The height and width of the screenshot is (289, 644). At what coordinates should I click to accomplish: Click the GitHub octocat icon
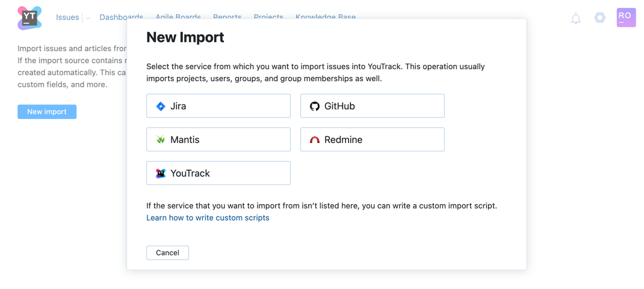point(315,106)
